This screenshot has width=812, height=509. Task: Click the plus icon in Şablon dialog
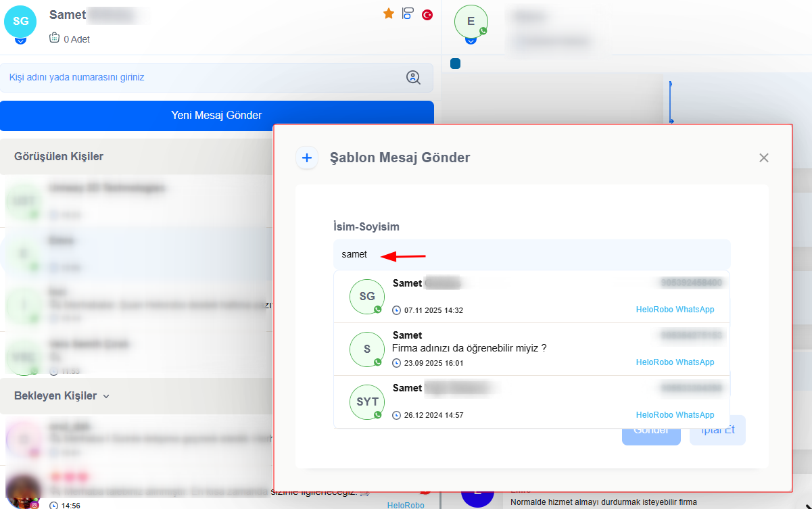click(x=307, y=158)
